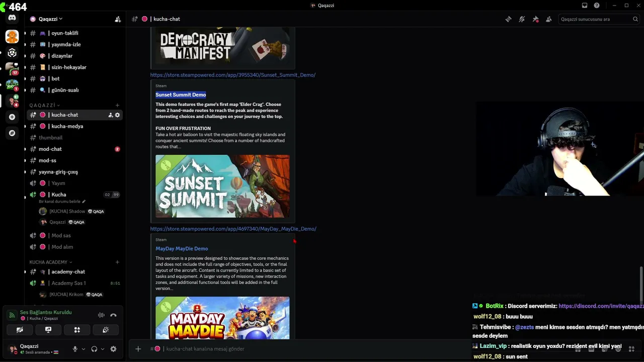Open the headphones output options arrow

pyautogui.click(x=103, y=349)
